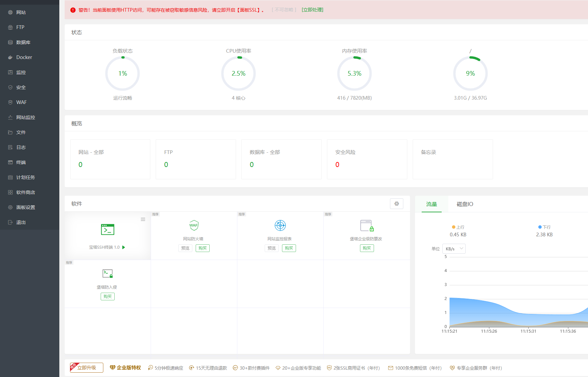Click the 网站监控报表 radar icon
This screenshot has width=588, height=377.
280,225
